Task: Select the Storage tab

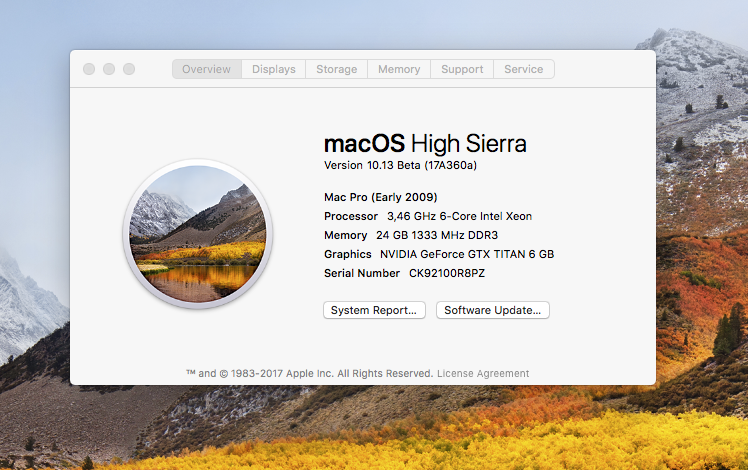Action: pyautogui.click(x=336, y=69)
